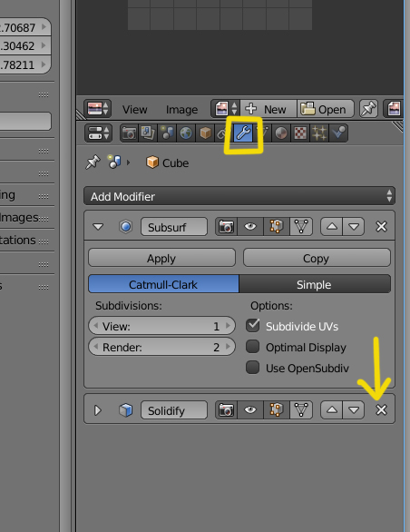
Task: Increase View subdivisions with right arrow
Action: click(x=229, y=326)
